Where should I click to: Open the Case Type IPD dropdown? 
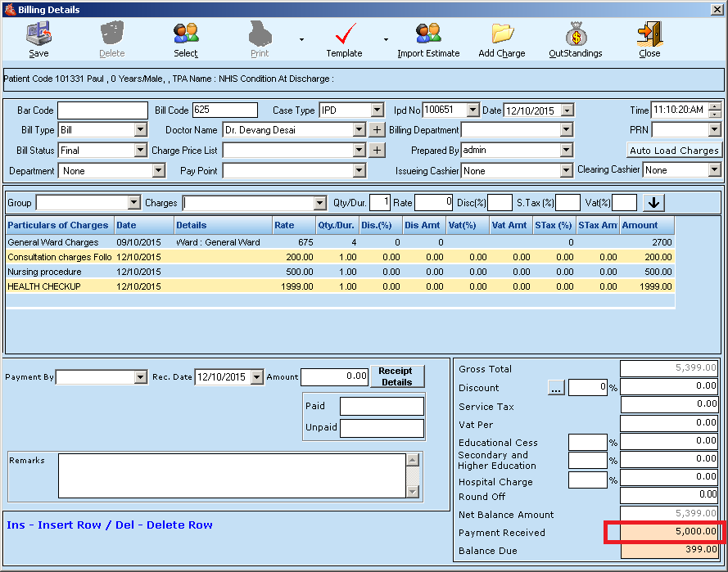[x=378, y=110]
